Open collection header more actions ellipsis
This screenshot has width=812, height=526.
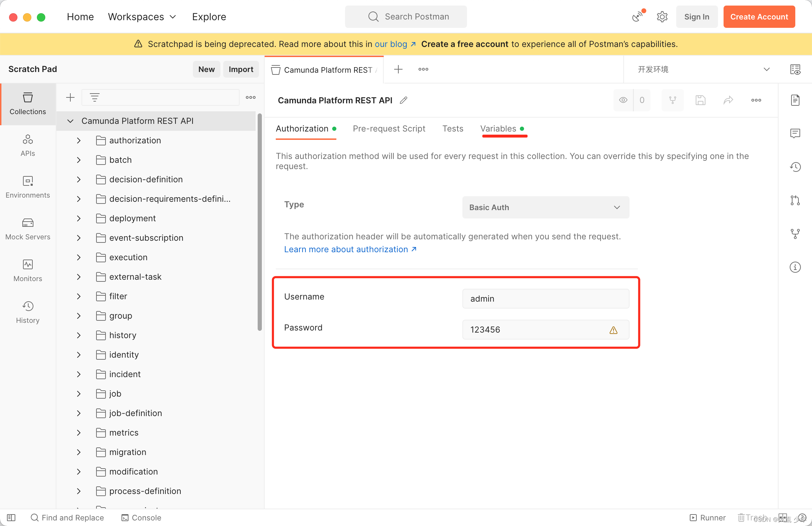pos(756,100)
